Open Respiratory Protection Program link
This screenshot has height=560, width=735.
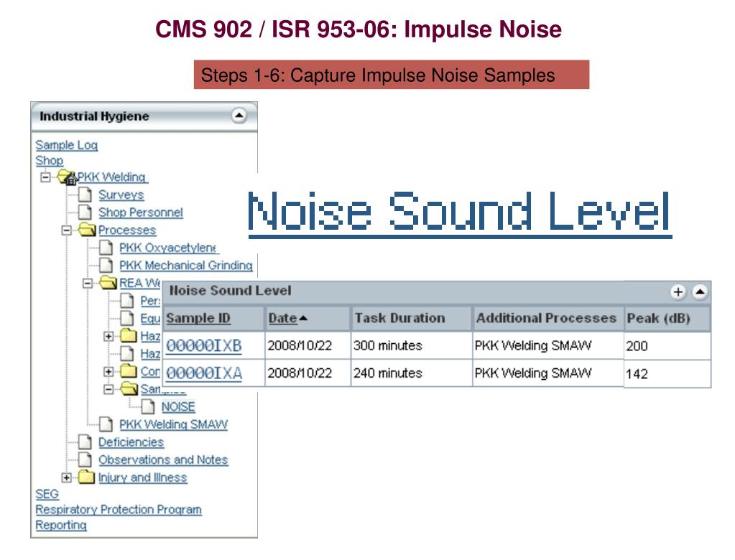[x=119, y=510]
